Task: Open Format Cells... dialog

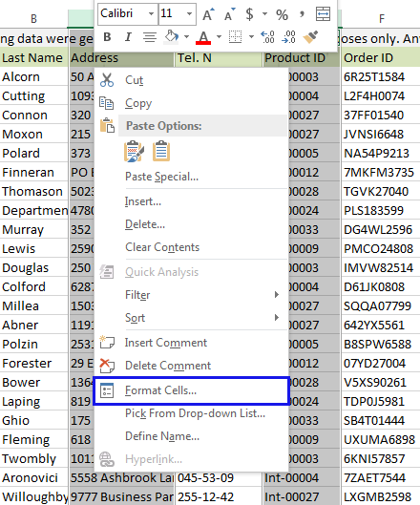Action: 191,390
